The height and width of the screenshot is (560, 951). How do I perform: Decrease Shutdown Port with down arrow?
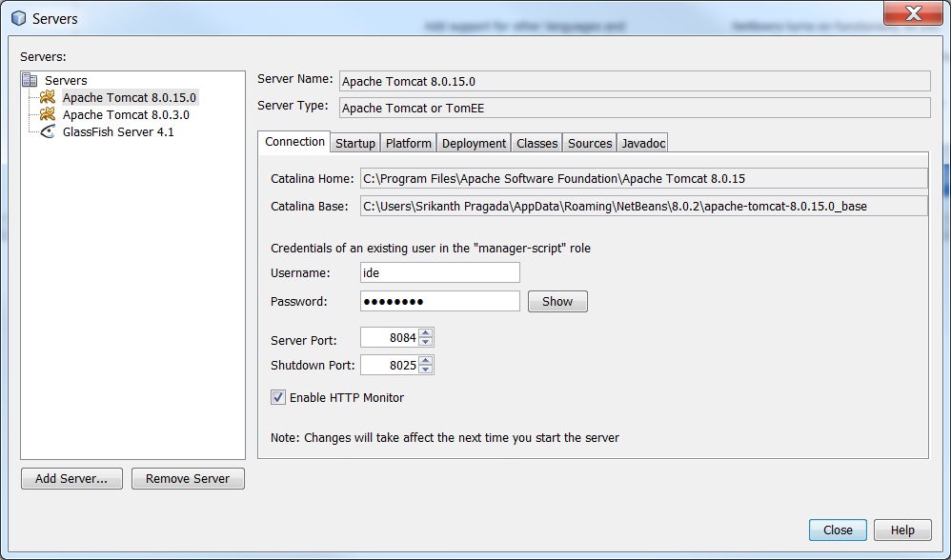(x=426, y=370)
